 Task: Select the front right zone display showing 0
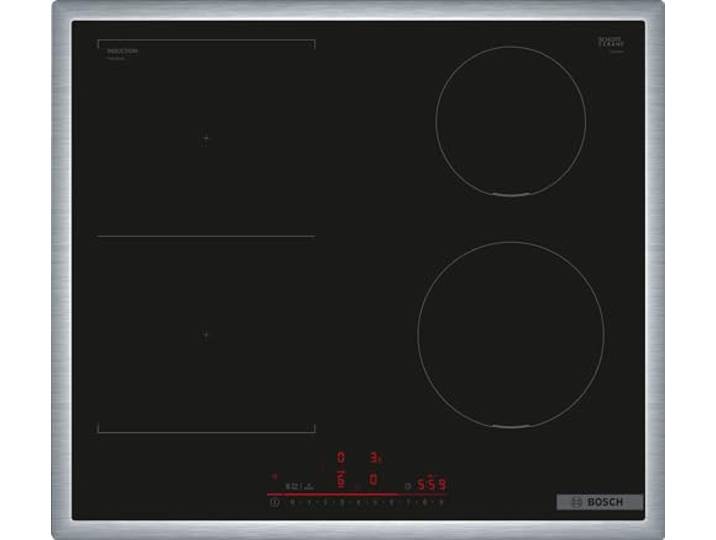(373, 480)
